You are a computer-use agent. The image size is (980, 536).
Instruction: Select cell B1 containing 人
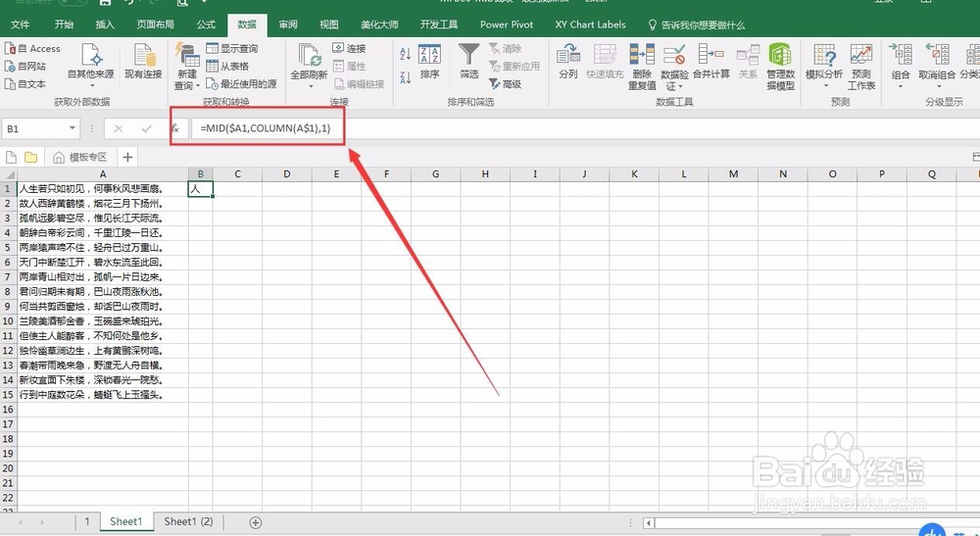pyautogui.click(x=201, y=189)
